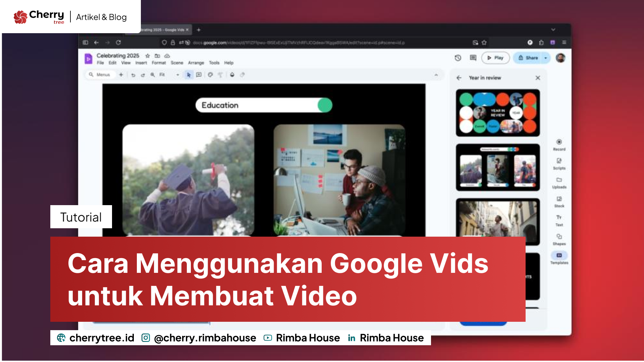Image resolution: width=644 pixels, height=362 pixels.
Task: Toggle the browser sidebar icon
Action: pyautogui.click(x=85, y=43)
